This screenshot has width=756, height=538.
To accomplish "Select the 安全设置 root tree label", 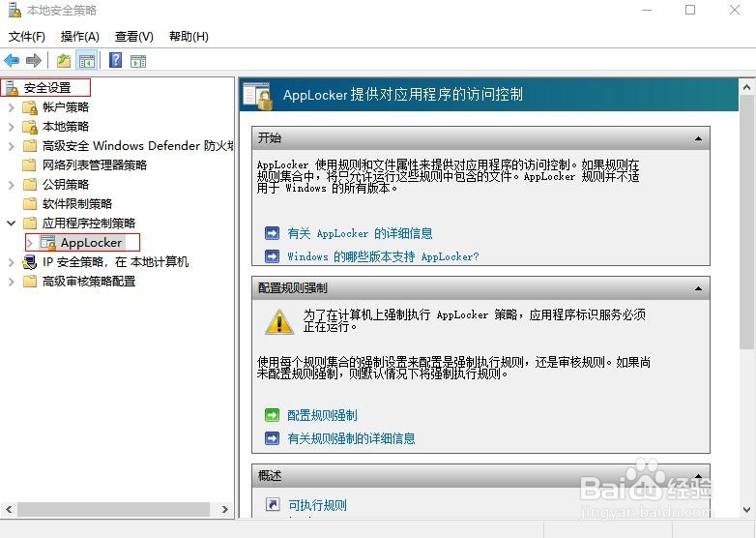I will 47,88.
